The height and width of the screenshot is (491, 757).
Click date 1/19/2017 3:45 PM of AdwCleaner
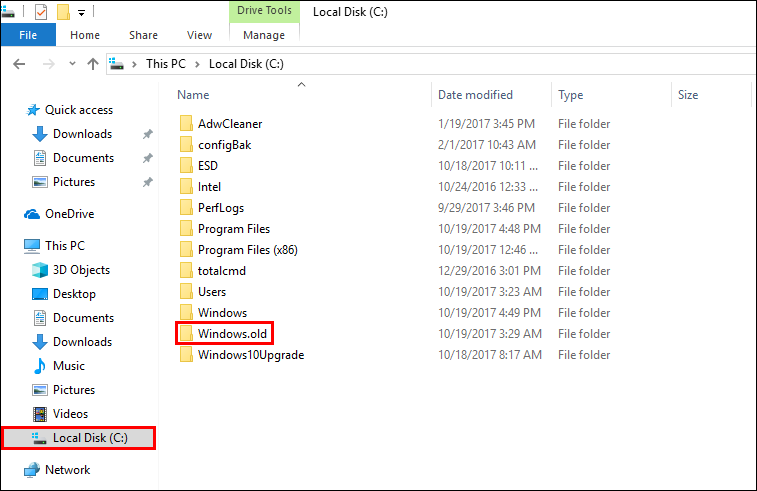tap(486, 124)
